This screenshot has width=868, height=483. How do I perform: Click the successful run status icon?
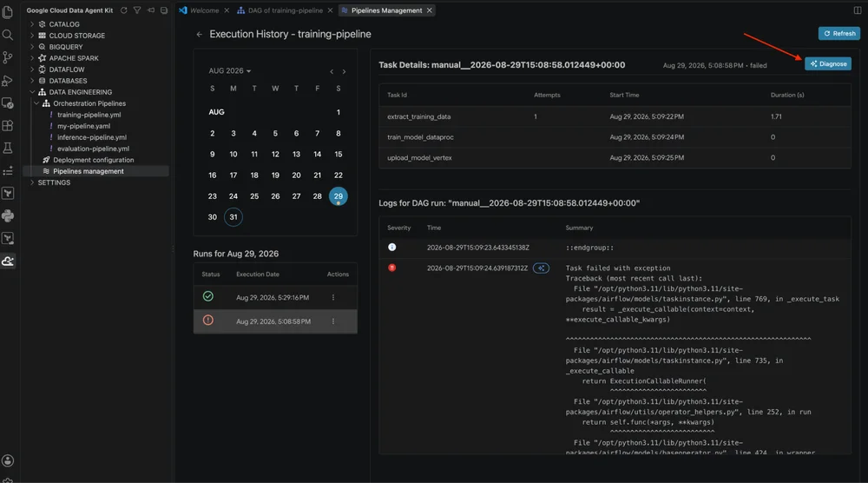tap(208, 296)
